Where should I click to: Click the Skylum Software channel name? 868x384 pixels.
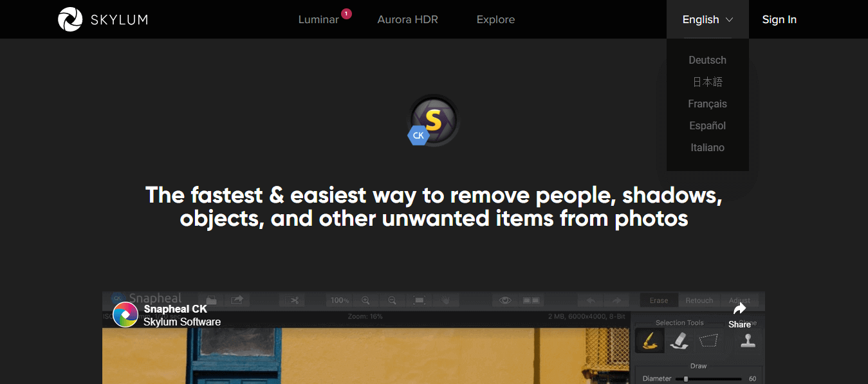pos(182,322)
